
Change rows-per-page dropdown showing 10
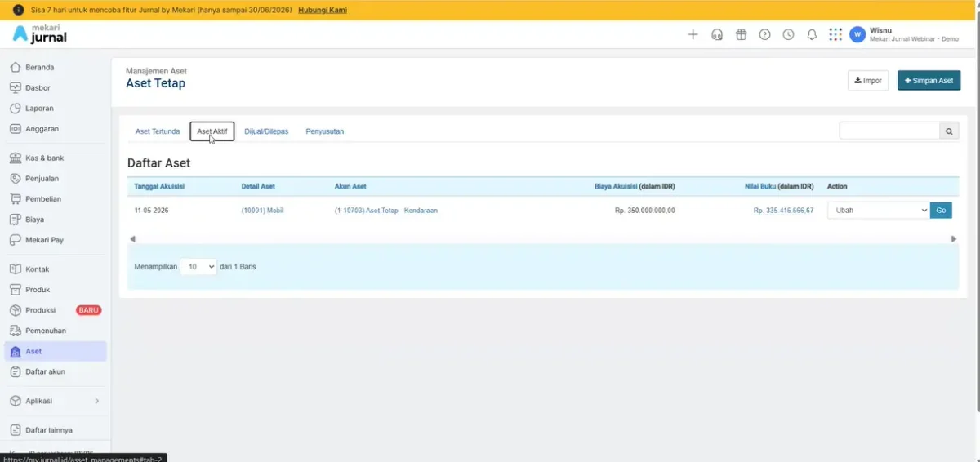click(x=198, y=266)
